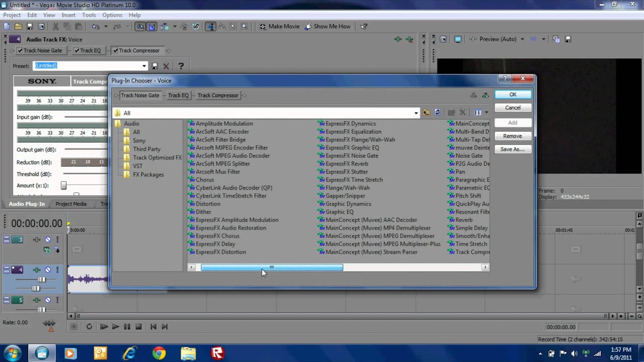Click Make Movie in the toolbar
Viewport: 644px width, 362px height.
click(x=279, y=26)
